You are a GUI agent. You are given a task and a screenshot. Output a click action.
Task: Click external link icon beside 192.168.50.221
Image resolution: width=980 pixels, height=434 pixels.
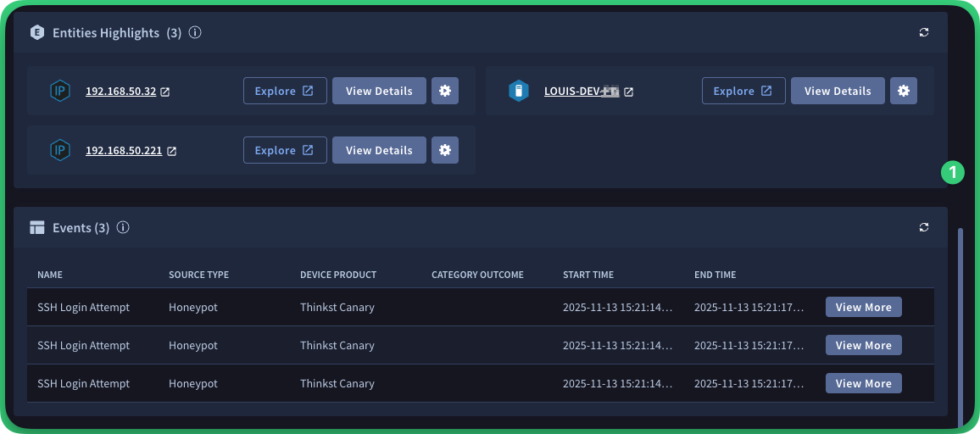(172, 151)
